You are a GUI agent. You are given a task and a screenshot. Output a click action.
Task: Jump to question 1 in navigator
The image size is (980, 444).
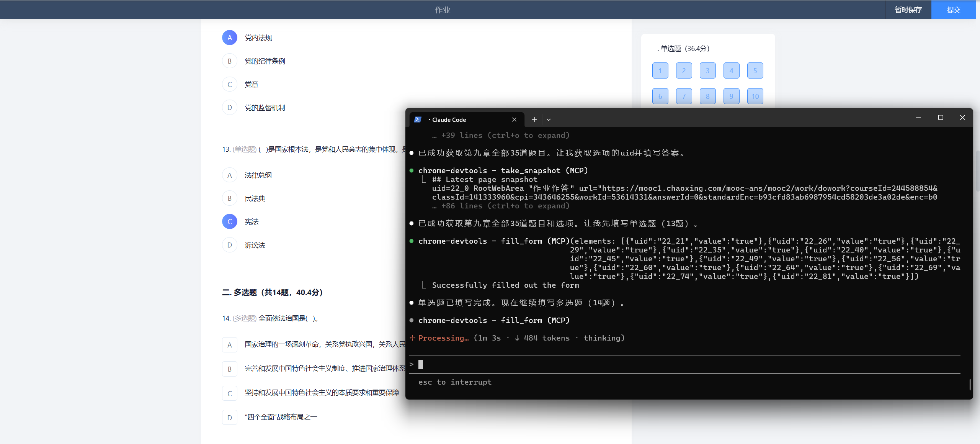click(660, 70)
